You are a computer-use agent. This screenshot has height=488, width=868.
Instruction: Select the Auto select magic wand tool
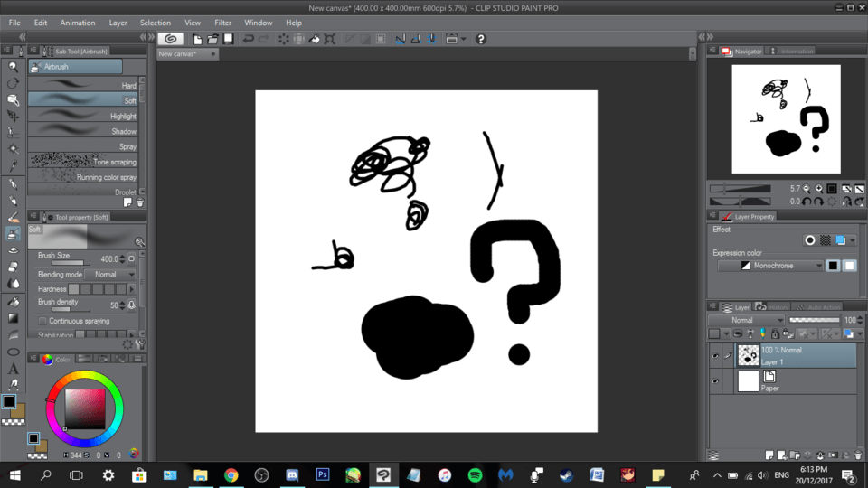click(14, 149)
